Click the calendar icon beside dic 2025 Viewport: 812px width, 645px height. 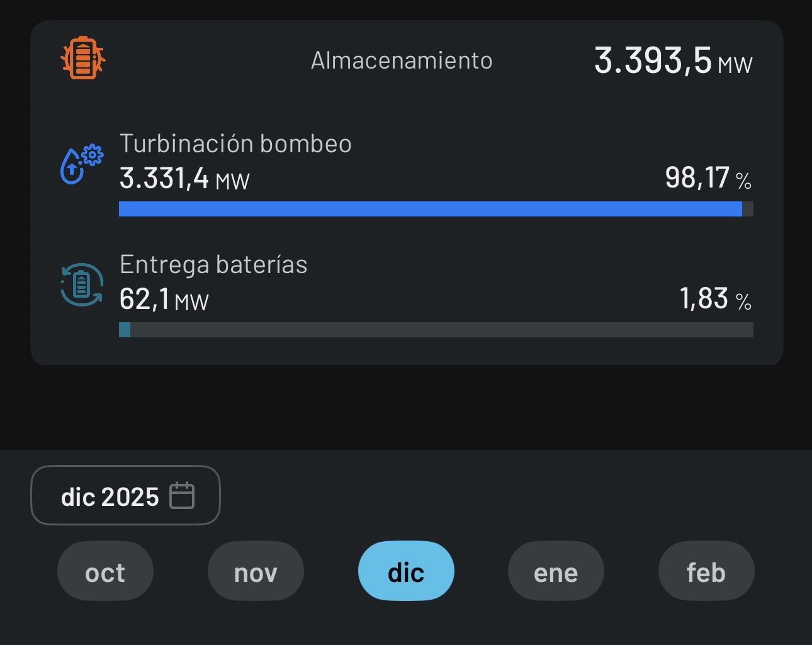(x=182, y=496)
